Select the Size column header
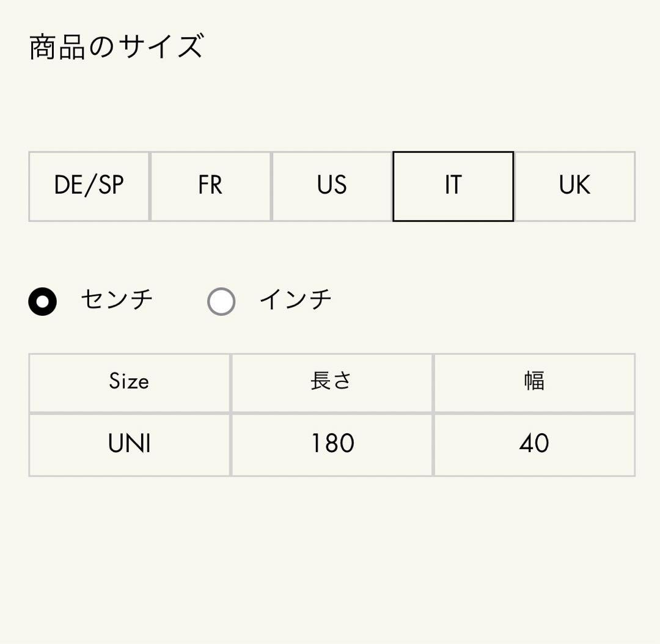The image size is (660, 644). pos(130,382)
